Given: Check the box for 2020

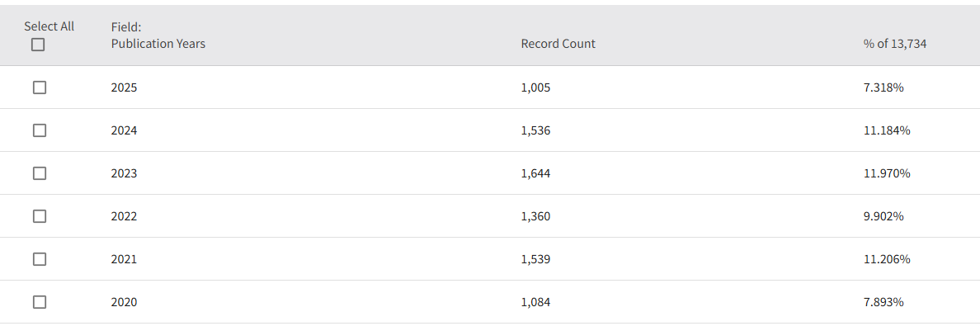Looking at the screenshot, I should tap(40, 302).
